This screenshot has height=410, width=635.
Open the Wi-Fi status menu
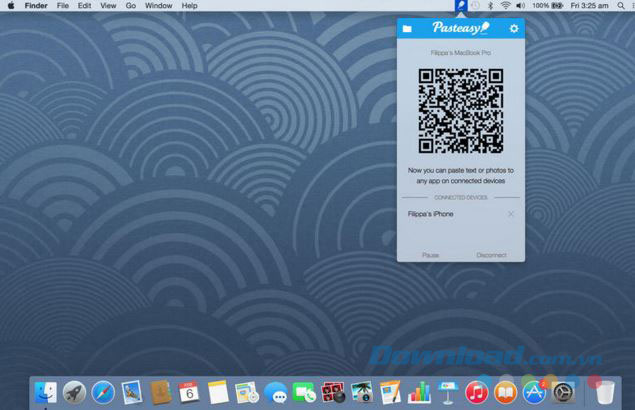pyautogui.click(x=505, y=6)
